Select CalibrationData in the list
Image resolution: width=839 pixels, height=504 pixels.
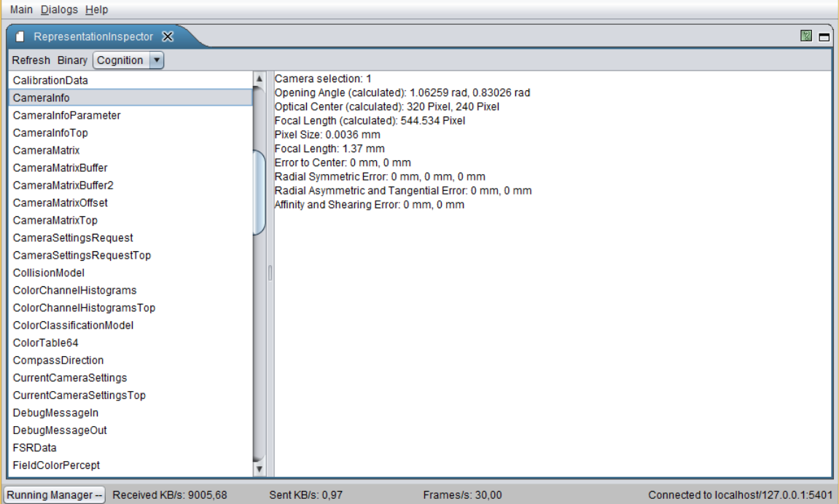click(x=50, y=80)
